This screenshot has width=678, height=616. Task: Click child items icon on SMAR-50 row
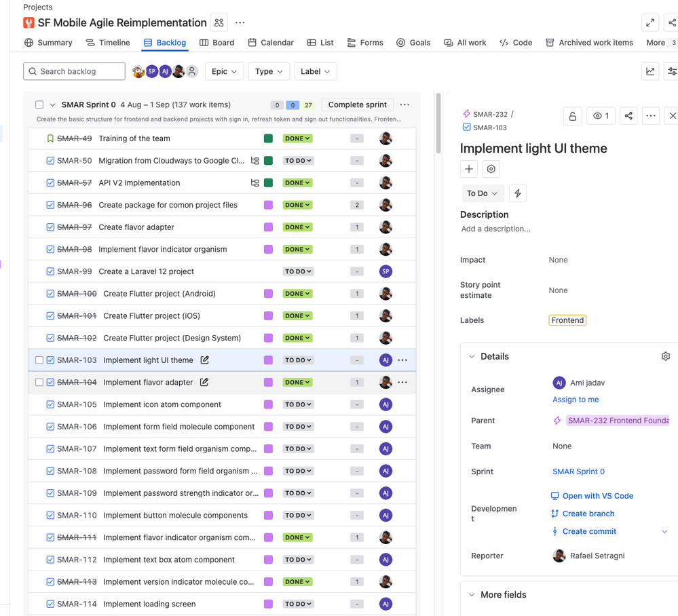pos(255,161)
